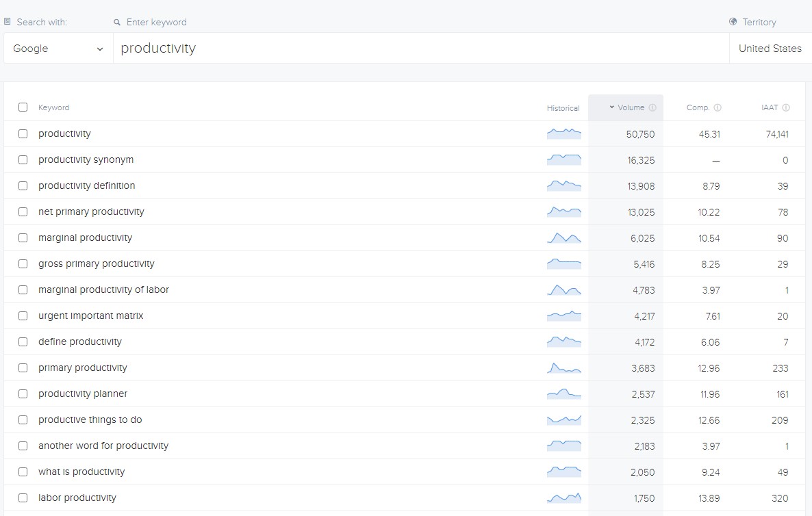The image size is (812, 516).
Task: Sort by the Historical column header
Action: pyautogui.click(x=563, y=108)
